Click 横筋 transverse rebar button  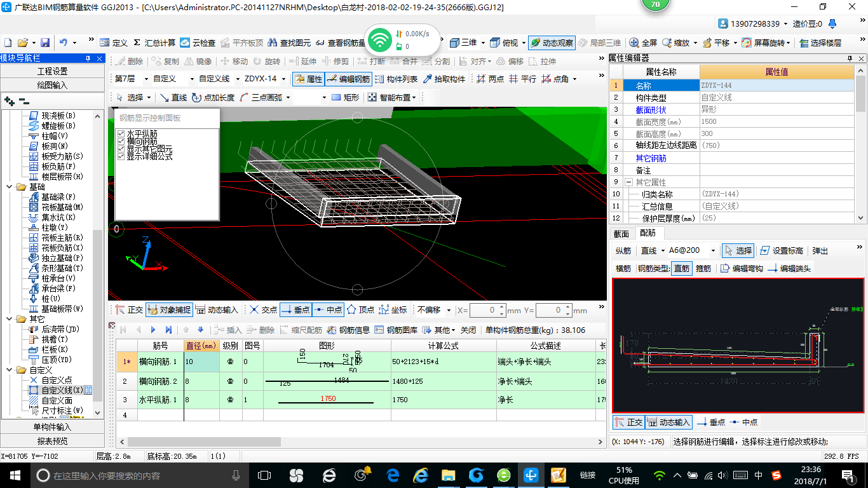pyautogui.click(x=623, y=268)
